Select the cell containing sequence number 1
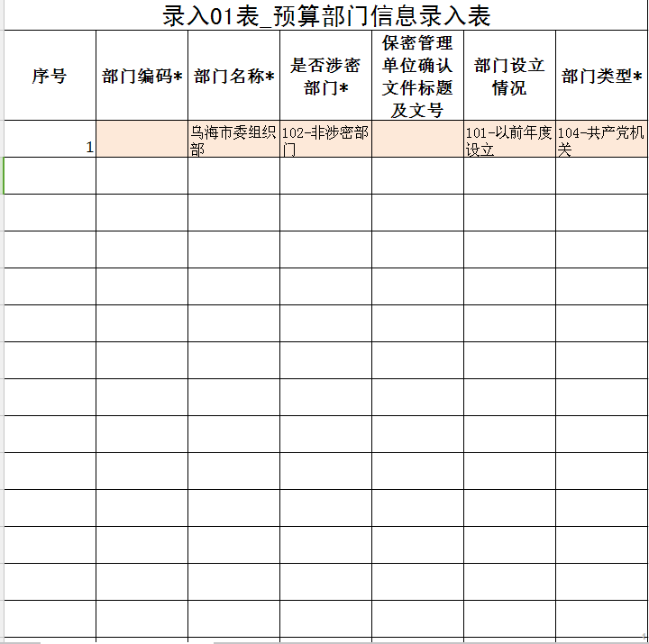Image resolution: width=649 pixels, height=644 pixels. 50,139
